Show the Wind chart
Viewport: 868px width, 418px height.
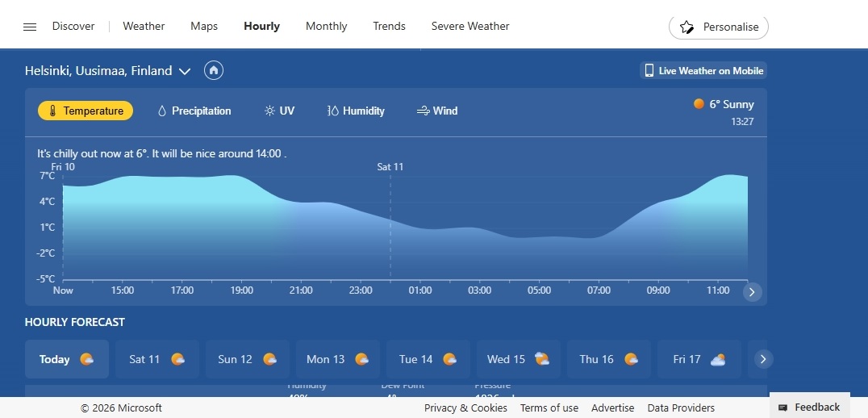(x=437, y=111)
